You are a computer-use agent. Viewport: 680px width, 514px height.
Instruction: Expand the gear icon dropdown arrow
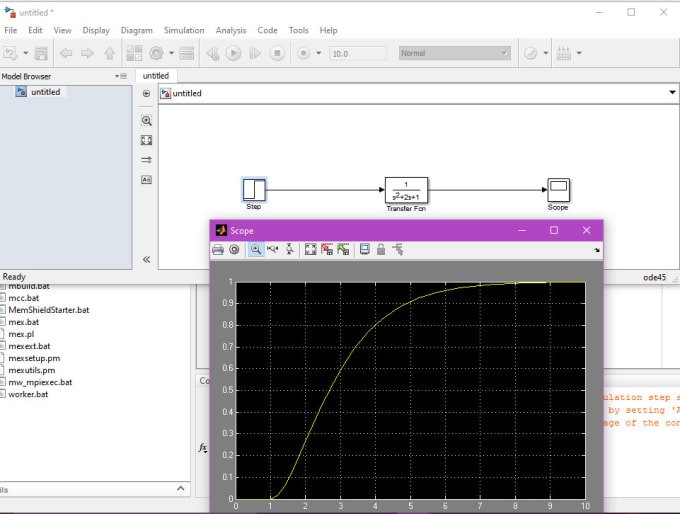click(x=171, y=53)
